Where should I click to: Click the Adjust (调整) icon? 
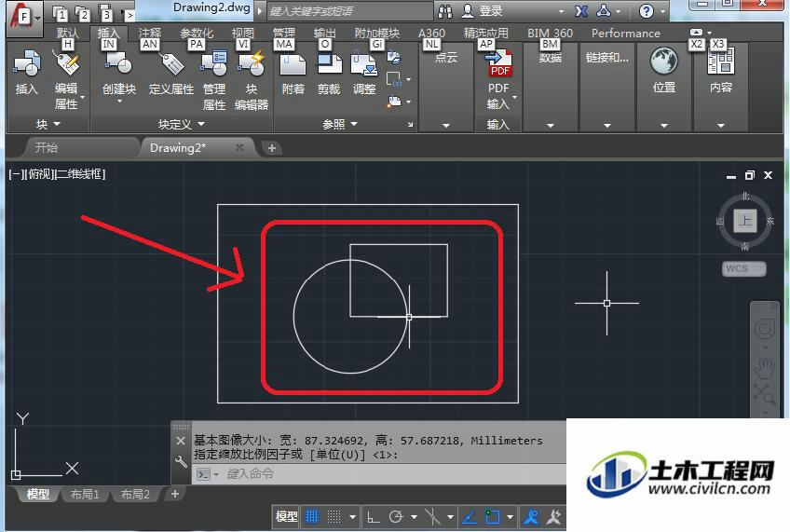click(364, 64)
